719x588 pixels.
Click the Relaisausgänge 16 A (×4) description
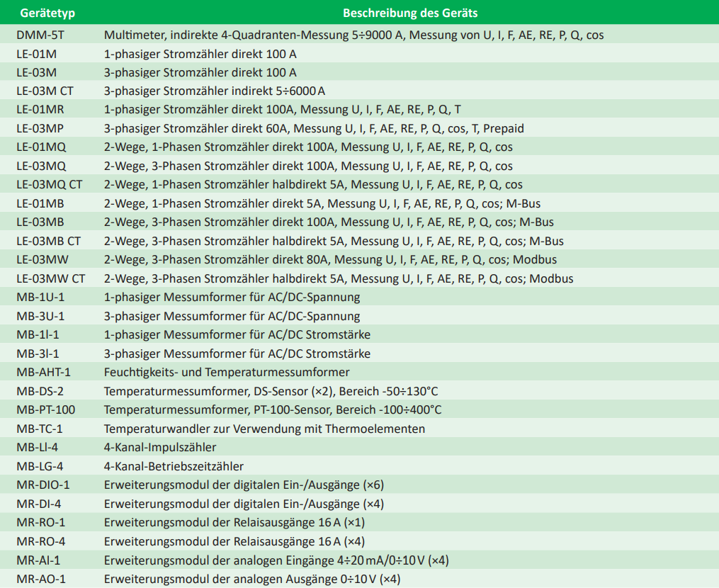point(234,542)
